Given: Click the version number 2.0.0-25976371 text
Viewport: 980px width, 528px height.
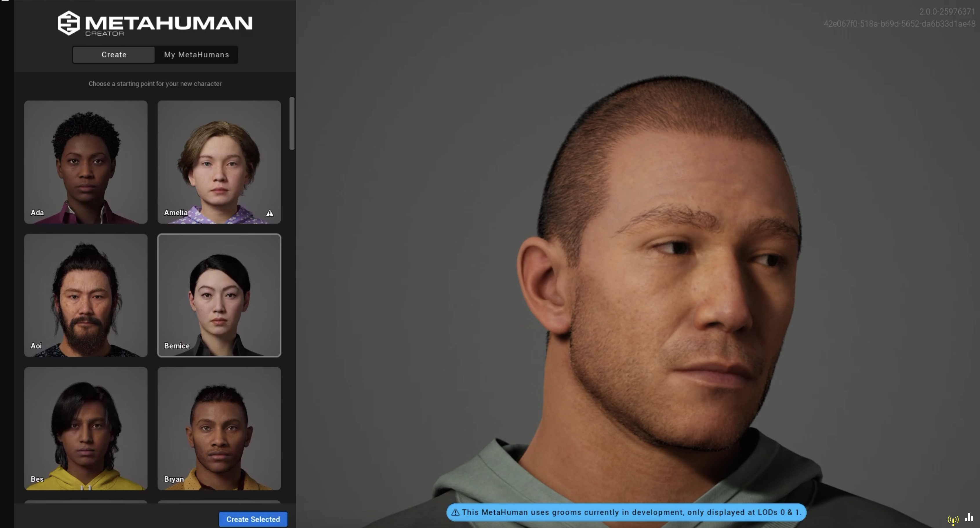Looking at the screenshot, I should (x=947, y=12).
